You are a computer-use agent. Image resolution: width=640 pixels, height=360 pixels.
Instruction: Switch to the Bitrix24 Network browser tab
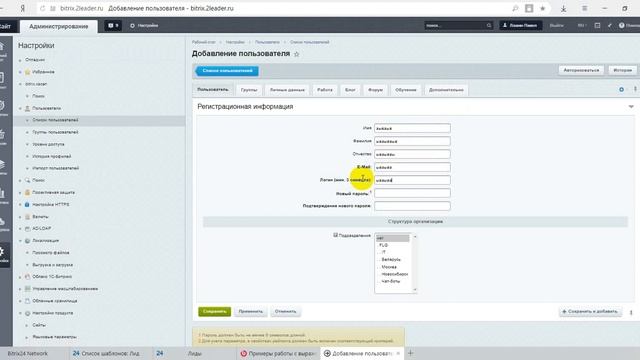pos(28,353)
